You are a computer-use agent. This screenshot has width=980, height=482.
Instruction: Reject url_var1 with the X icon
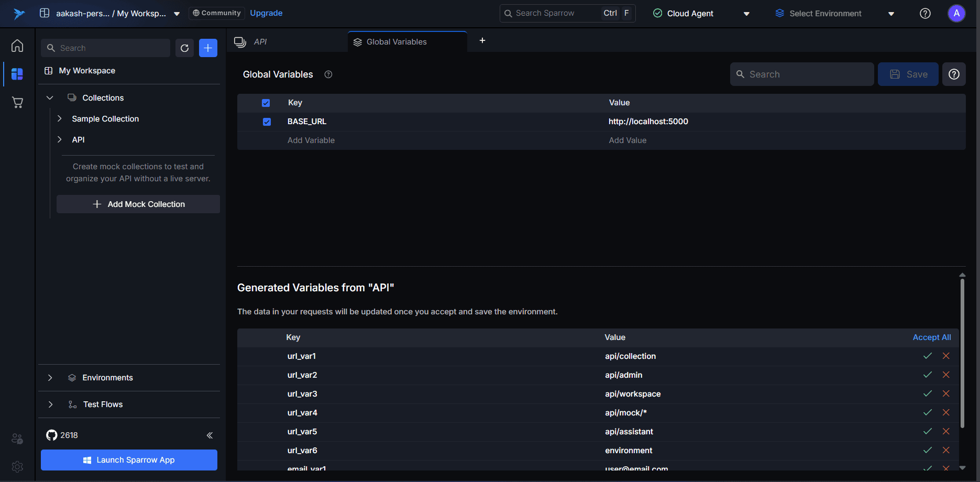coord(946,356)
